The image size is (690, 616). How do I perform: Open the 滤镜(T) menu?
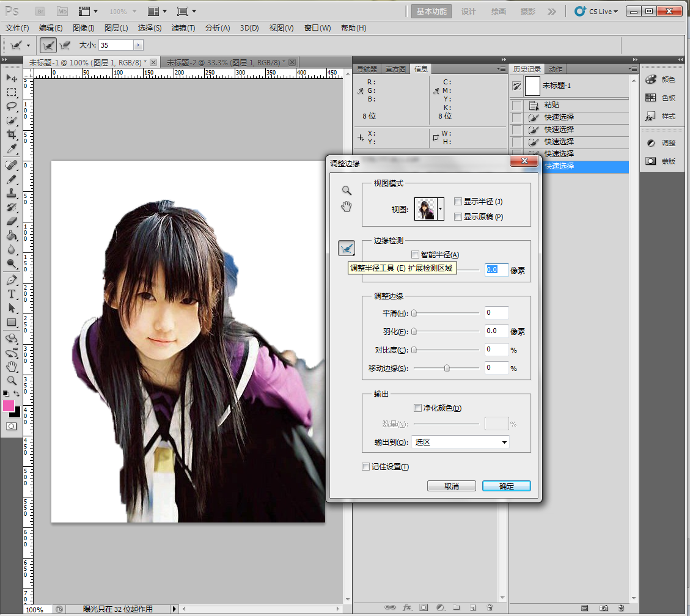click(183, 28)
